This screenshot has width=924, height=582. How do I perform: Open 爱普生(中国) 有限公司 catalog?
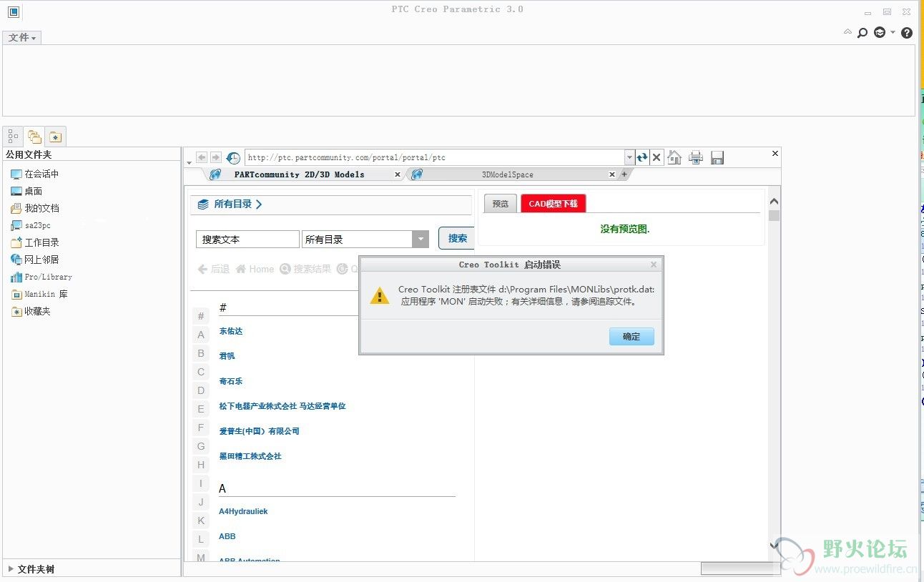(259, 431)
